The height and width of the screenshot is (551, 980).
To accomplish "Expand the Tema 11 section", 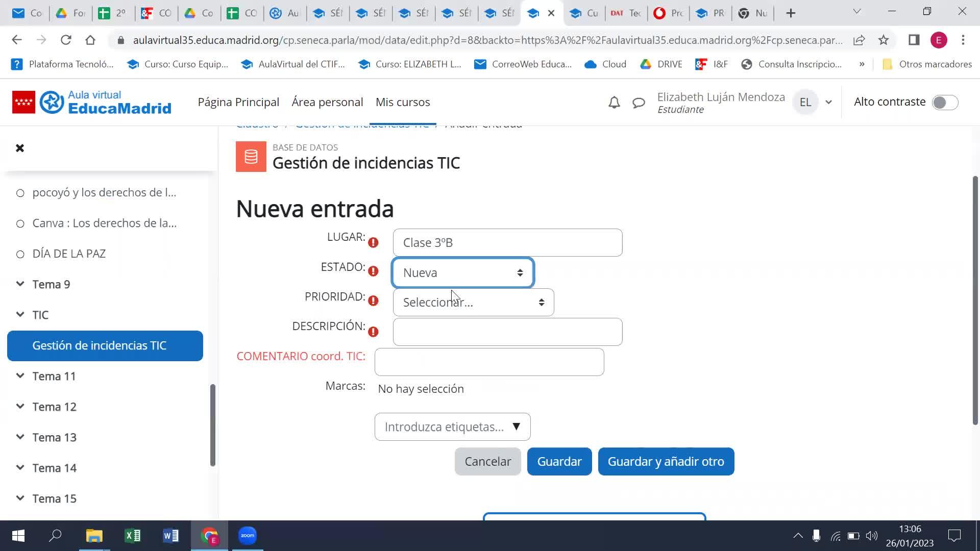I will point(20,376).
